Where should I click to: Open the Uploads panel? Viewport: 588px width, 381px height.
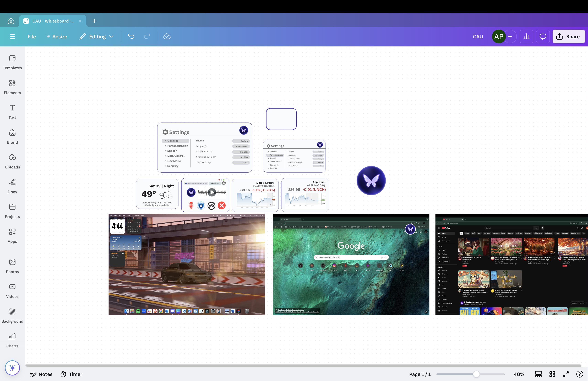click(12, 161)
